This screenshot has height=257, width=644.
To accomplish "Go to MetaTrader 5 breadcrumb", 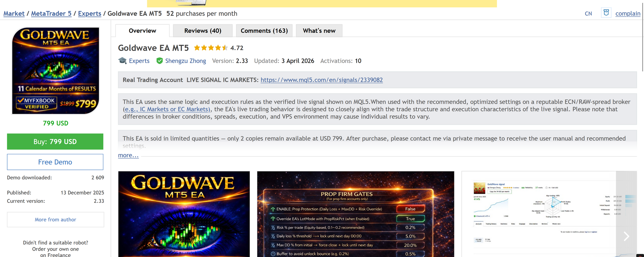I will (51, 14).
